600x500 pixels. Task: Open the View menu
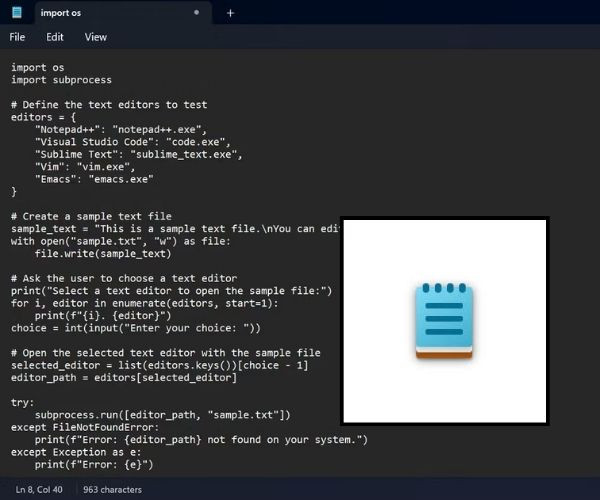pos(96,37)
